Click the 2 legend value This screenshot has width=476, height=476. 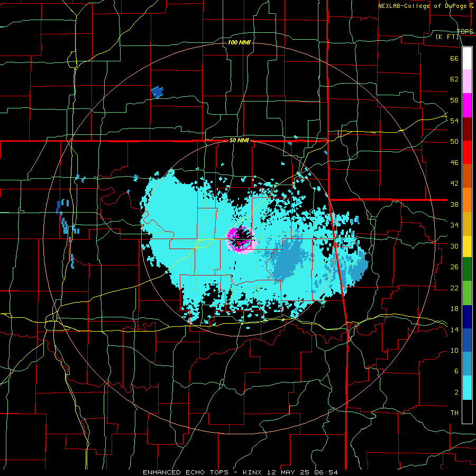tap(456, 392)
